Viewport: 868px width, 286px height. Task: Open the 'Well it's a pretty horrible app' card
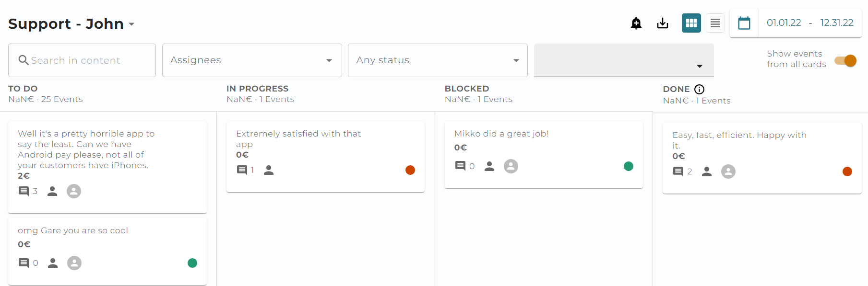click(x=107, y=167)
